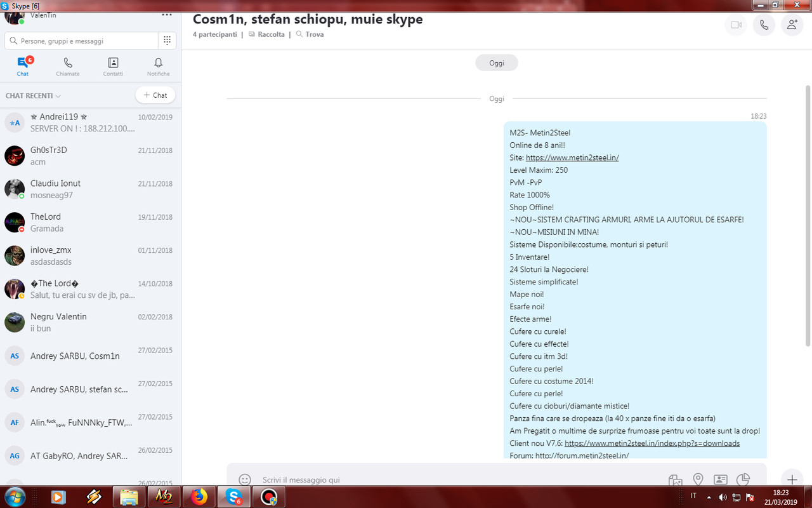The image size is (812, 508).
Task: Click the IT language indicator in tray
Action: [x=693, y=495]
